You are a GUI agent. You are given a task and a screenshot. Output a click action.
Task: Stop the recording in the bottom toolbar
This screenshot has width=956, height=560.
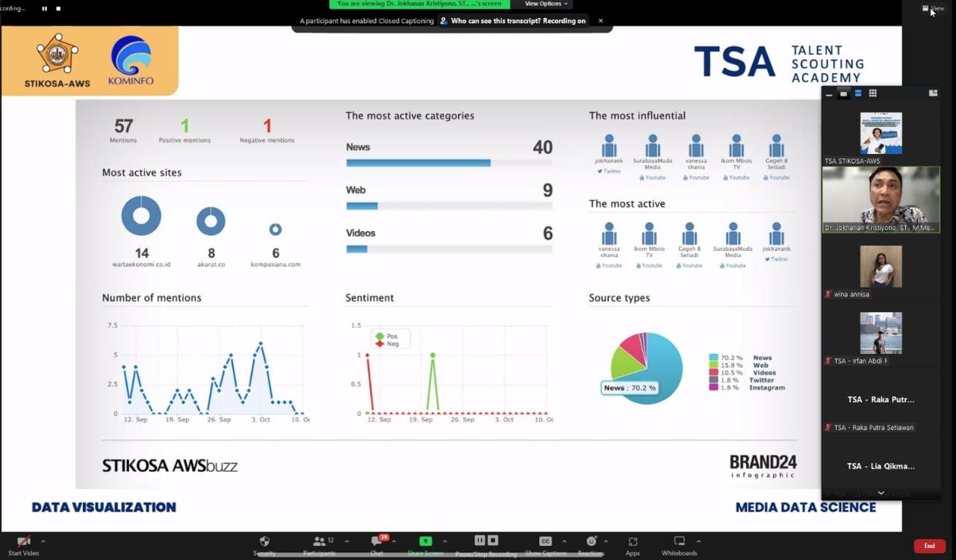click(x=493, y=541)
